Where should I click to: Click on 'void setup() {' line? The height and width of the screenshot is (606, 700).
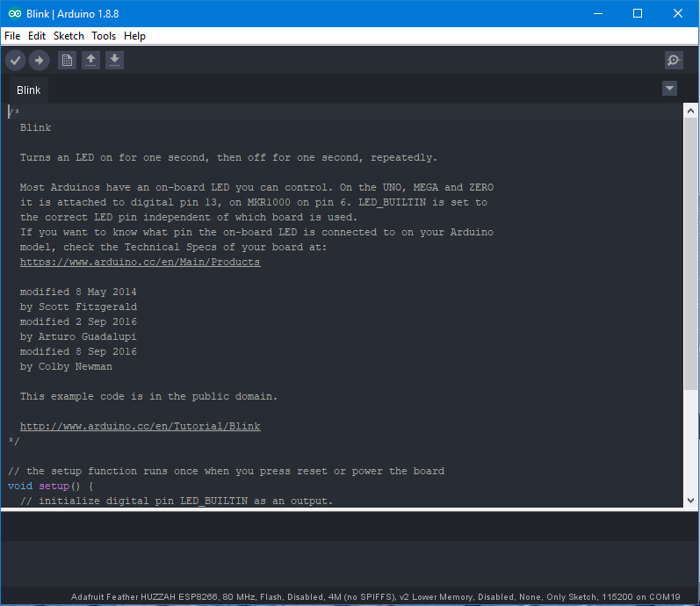(x=50, y=486)
